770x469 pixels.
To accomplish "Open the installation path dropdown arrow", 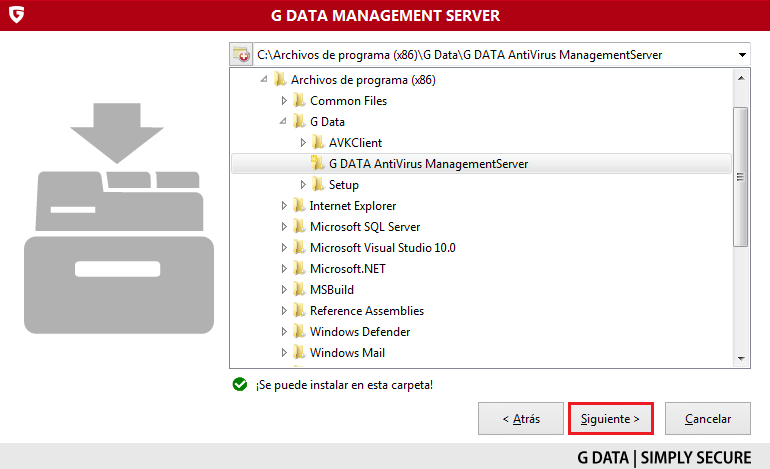I will pos(741,54).
